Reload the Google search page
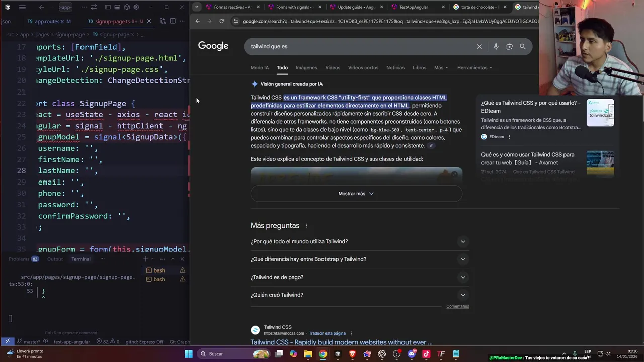The width and height of the screenshot is (644, 362). pos(221,21)
